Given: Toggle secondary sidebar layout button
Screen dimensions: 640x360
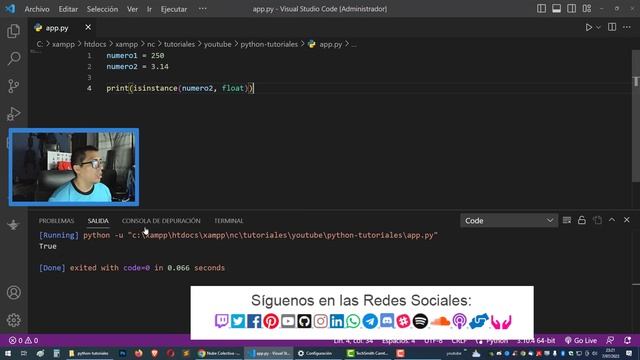Looking at the screenshot, I should 571,9.
